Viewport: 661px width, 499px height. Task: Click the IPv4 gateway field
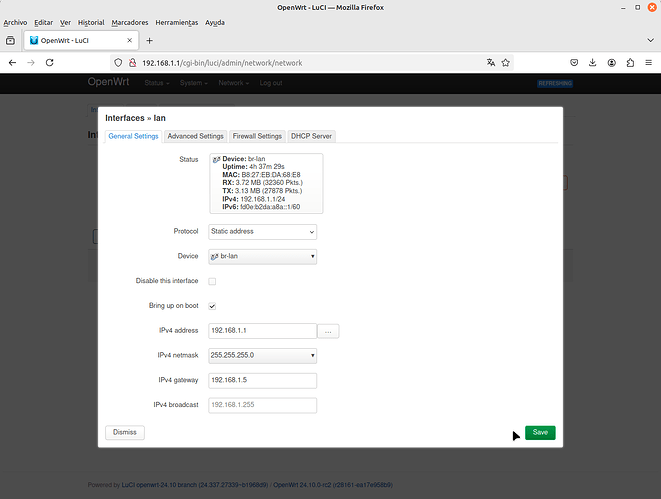[x=262, y=380]
